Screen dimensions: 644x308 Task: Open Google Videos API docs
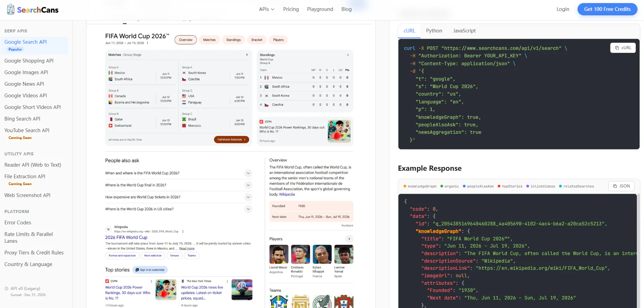26,96
